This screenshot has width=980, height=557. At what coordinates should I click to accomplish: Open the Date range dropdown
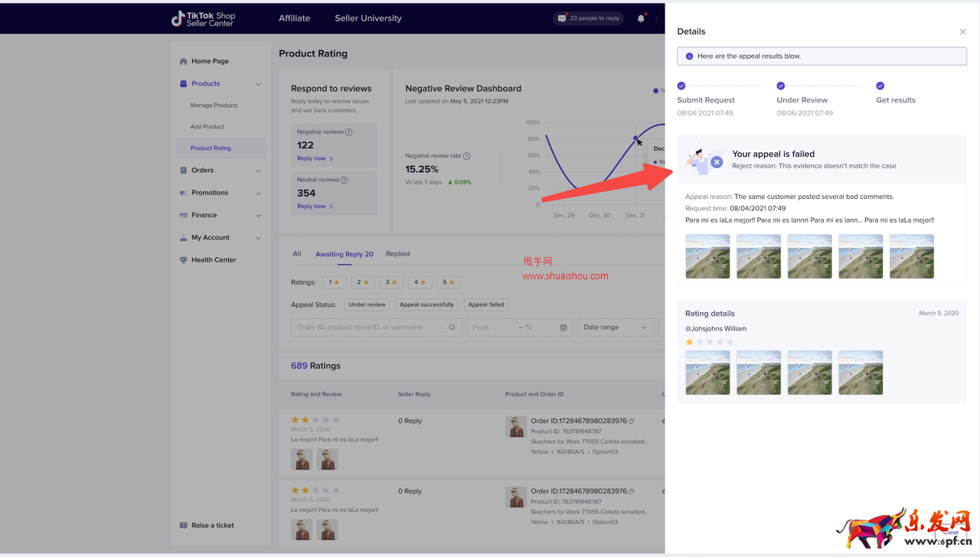tap(616, 327)
